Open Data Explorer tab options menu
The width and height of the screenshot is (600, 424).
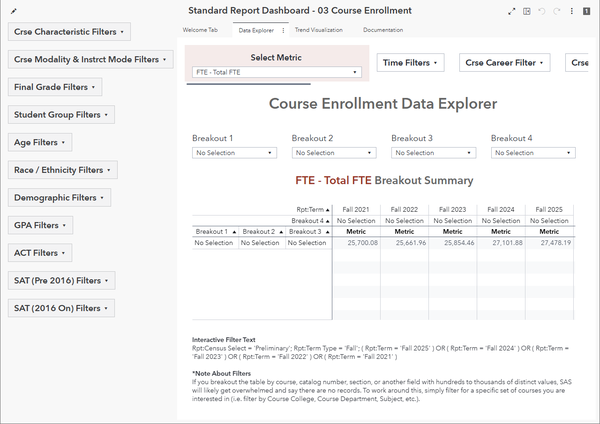283,30
